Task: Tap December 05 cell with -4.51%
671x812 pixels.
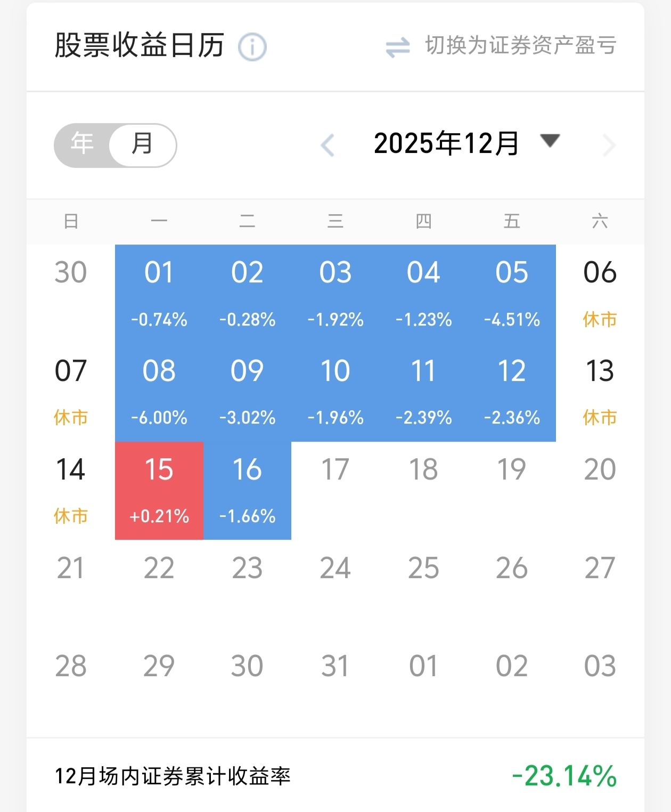Action: coord(512,294)
